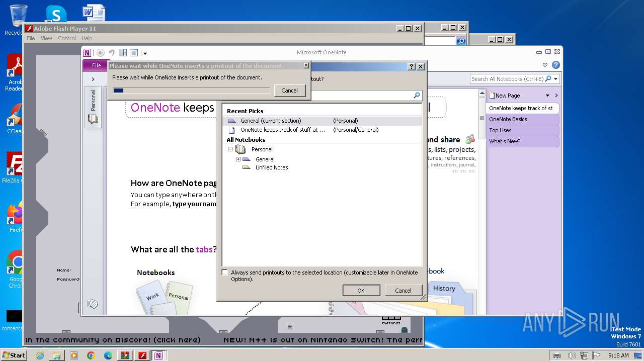
Task: Open Customize Quick Access Toolbar dropdown
Action: 145,53
